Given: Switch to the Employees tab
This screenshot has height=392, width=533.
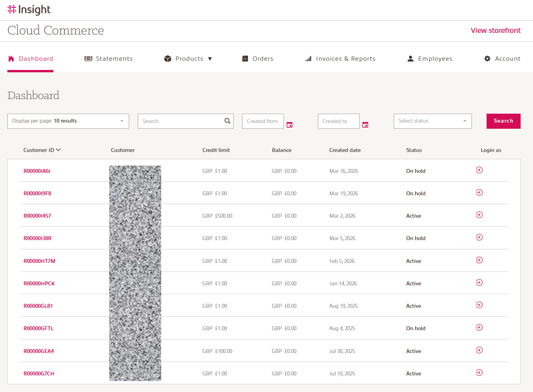Looking at the screenshot, I should 430,59.
